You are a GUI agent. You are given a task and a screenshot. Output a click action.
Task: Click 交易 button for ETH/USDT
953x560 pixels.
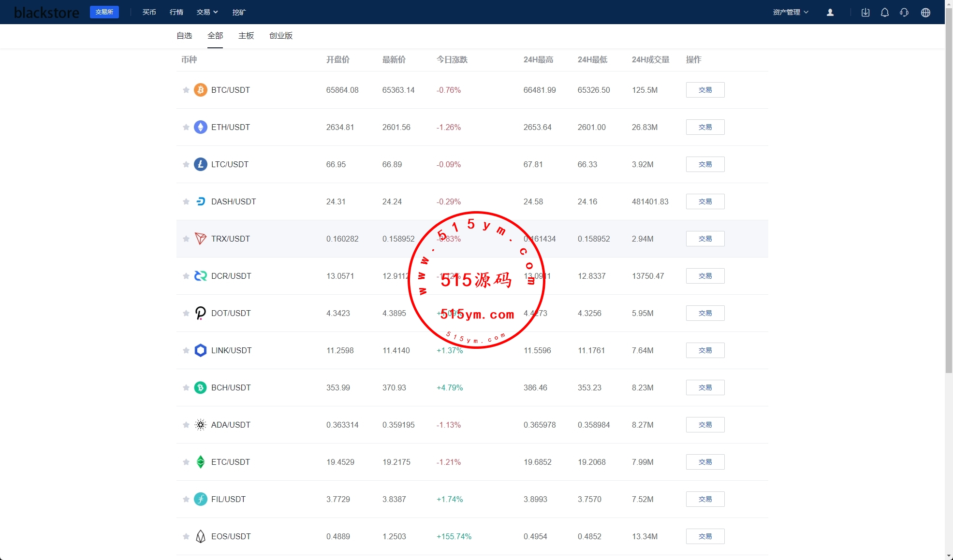[705, 127]
